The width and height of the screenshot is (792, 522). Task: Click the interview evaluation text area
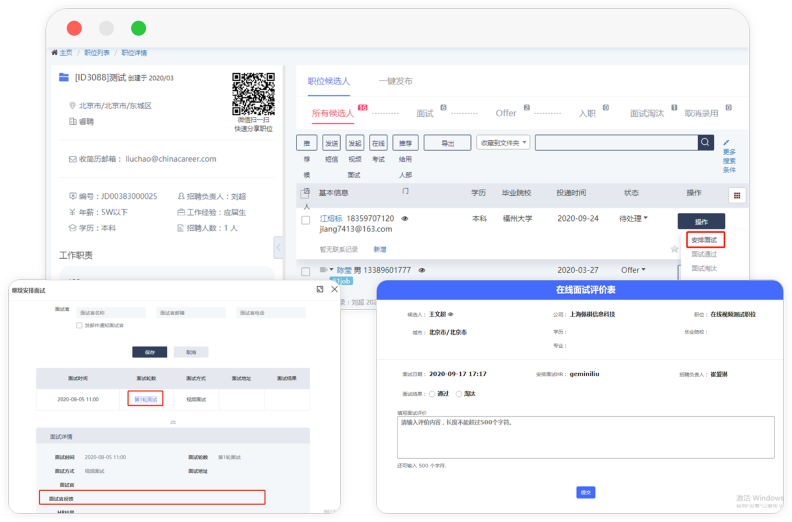coord(585,437)
